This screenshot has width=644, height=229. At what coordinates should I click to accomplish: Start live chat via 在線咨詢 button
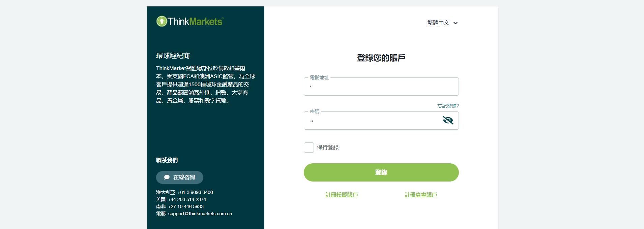click(x=180, y=177)
